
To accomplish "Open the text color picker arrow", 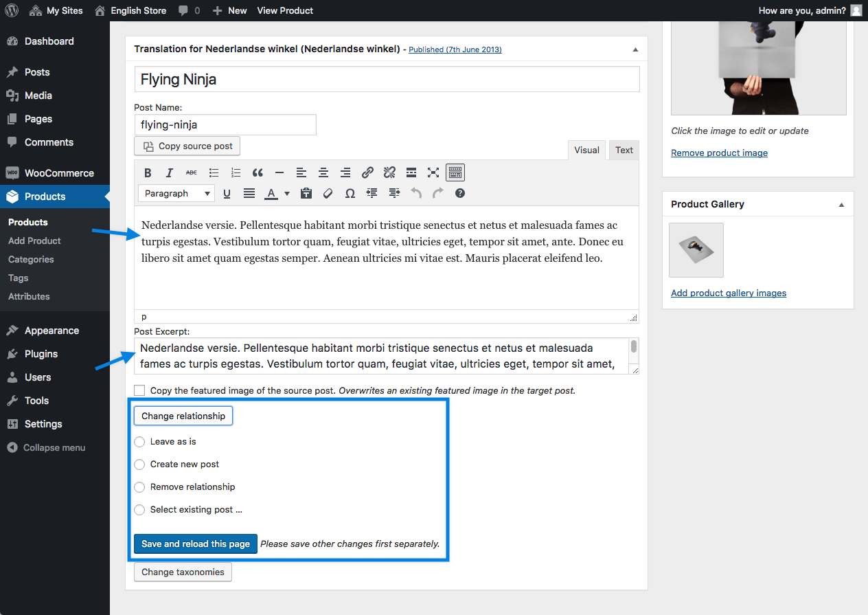I will click(x=286, y=193).
